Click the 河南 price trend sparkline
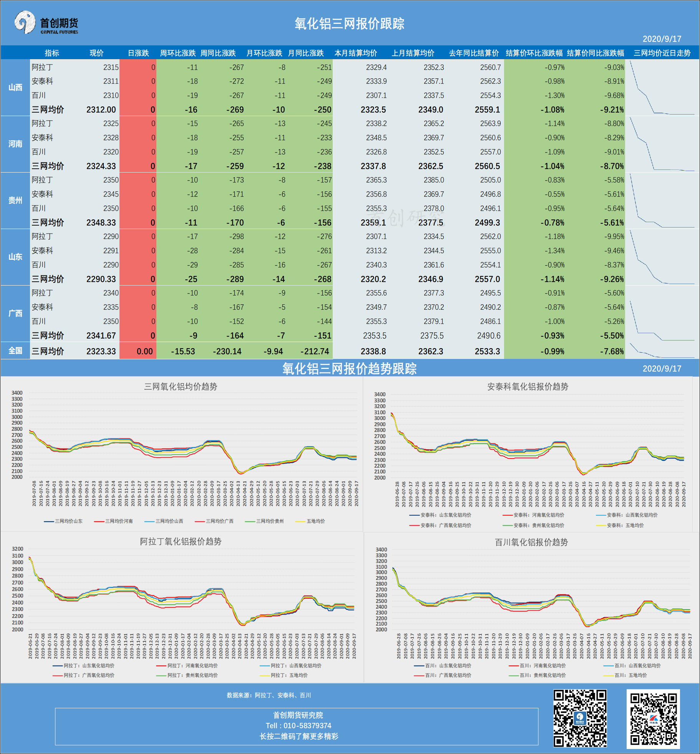700x754 pixels. tap(662, 144)
